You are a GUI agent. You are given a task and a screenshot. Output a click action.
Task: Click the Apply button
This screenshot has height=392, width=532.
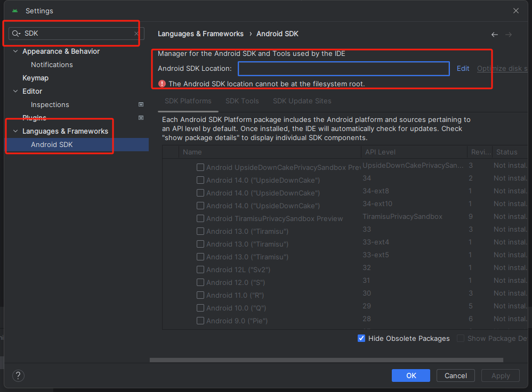(501, 375)
